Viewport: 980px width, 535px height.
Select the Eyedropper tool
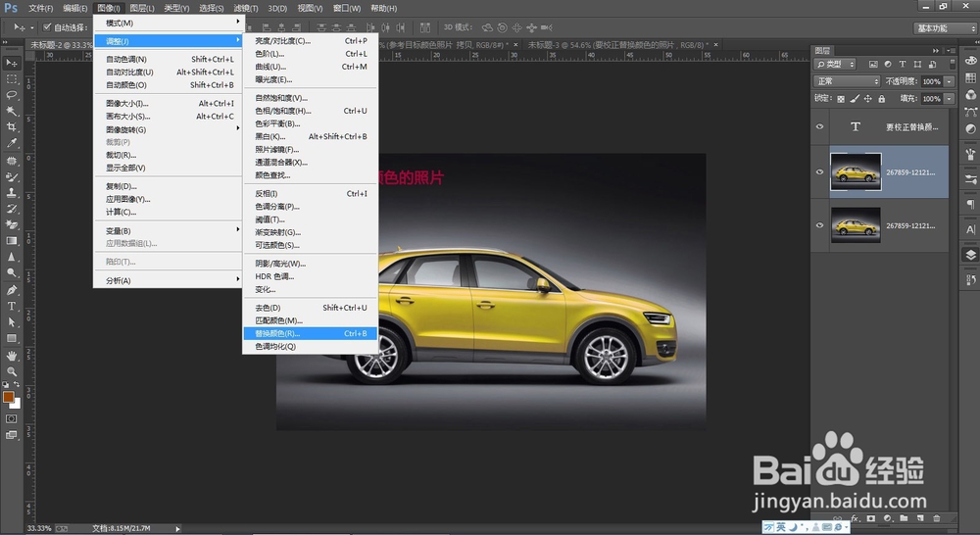[11, 143]
